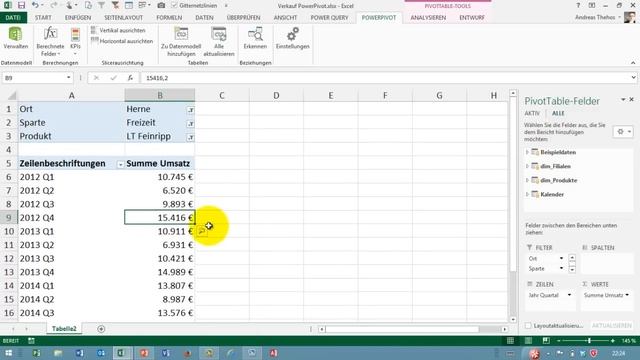Switch to the POWER QUERY ribbon tab
This screenshot has height=360, width=640.
(x=329, y=18)
